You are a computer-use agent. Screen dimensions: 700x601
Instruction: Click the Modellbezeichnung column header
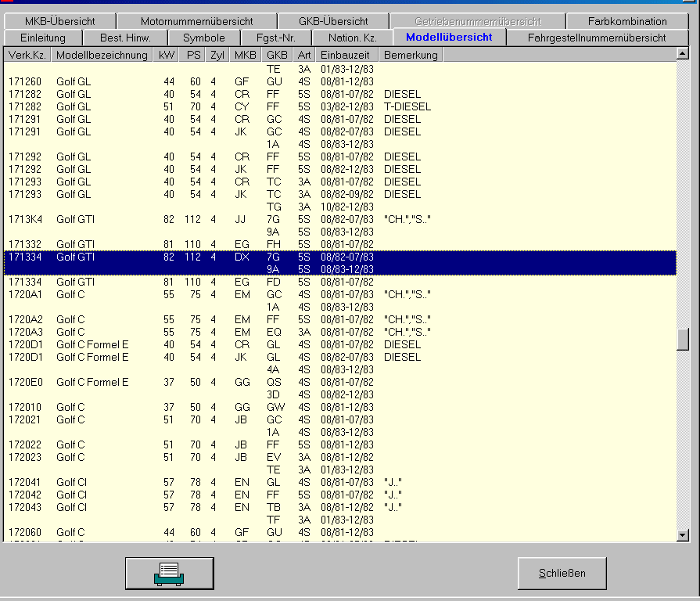pos(102,55)
